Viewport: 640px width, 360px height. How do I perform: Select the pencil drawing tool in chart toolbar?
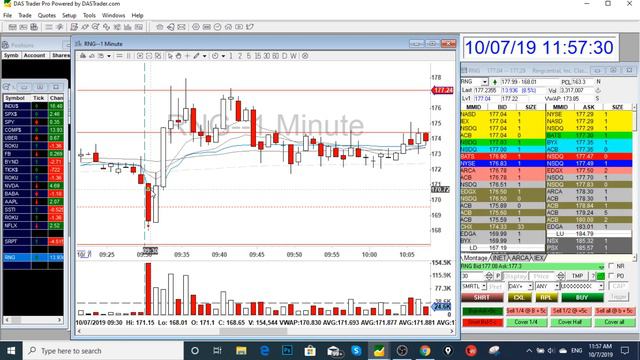click(196, 56)
